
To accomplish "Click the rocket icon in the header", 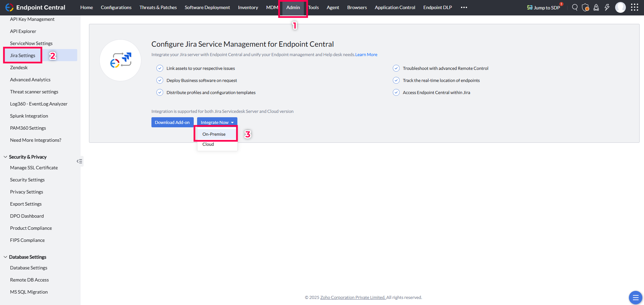I will coord(596,7).
